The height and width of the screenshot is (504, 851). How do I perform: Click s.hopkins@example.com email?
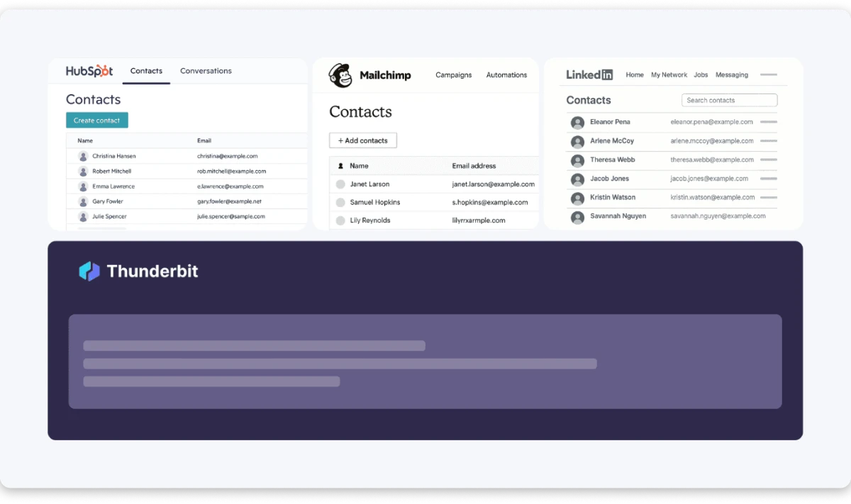pyautogui.click(x=490, y=202)
